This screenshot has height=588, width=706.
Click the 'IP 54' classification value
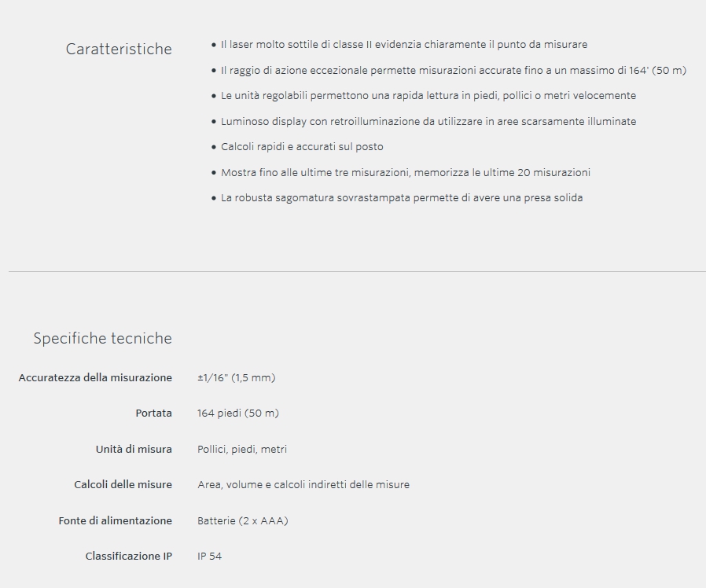(209, 557)
